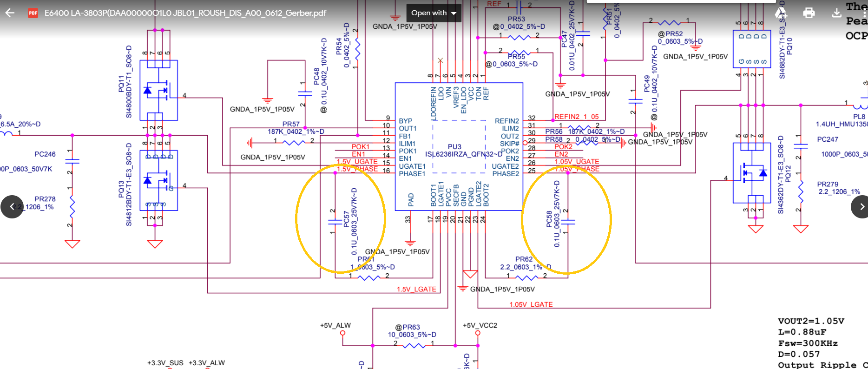The width and height of the screenshot is (868, 369).
Task: Click the PC247 capacitor label
Action: [x=828, y=139]
